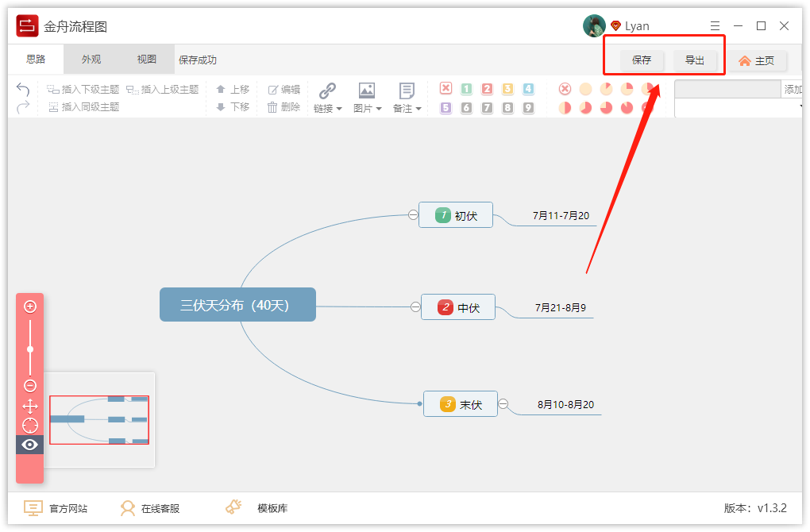Select the 末伏 topic node

(461, 404)
